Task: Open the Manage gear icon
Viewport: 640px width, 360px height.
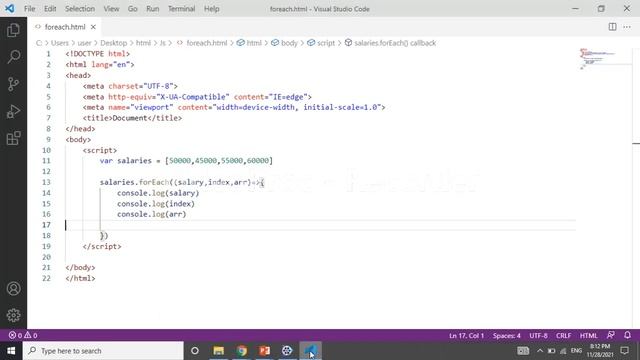Action: [x=13, y=315]
